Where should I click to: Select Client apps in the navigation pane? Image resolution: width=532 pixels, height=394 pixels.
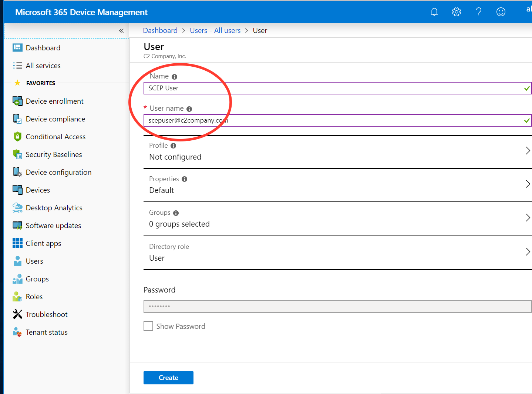point(43,243)
